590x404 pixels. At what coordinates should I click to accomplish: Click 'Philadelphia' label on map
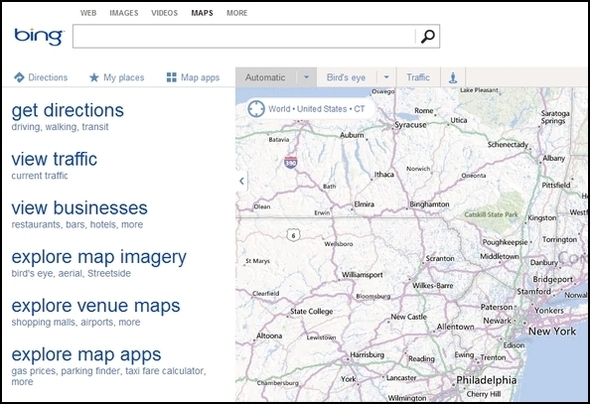(x=486, y=380)
